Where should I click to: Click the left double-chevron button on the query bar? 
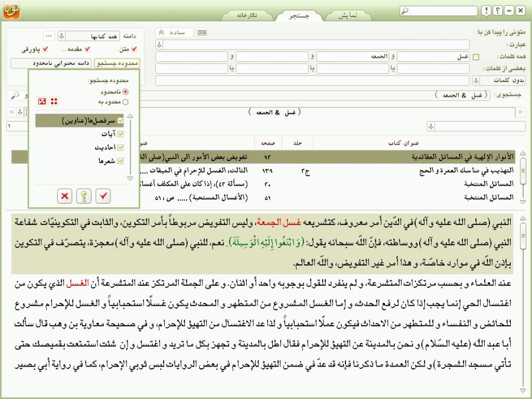(12, 112)
